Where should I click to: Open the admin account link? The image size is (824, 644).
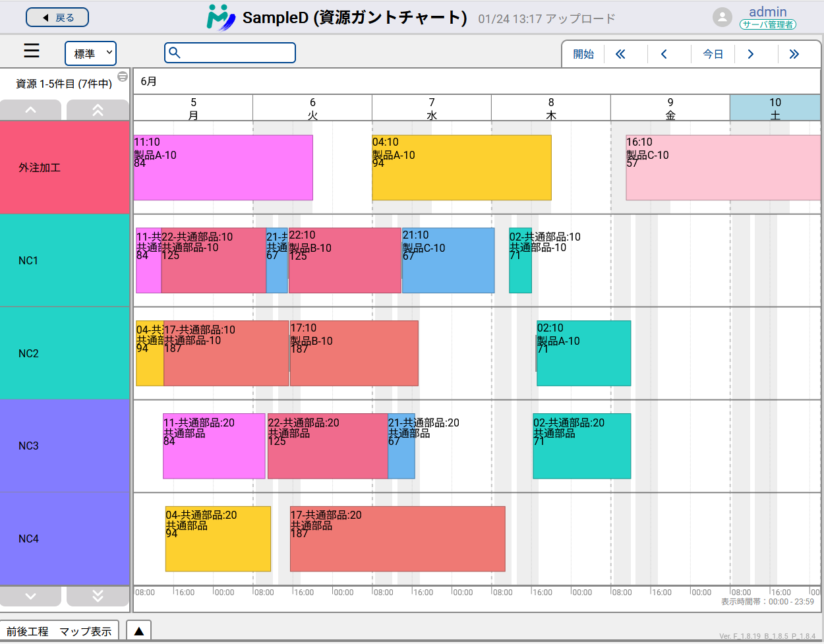(769, 12)
